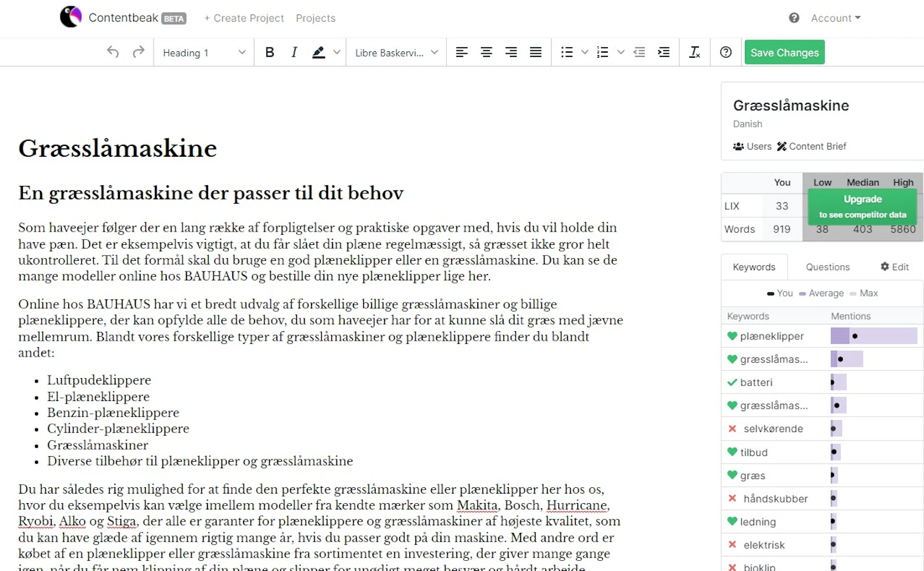Increase the indent
Viewport: 924px width, 571px height.
click(x=664, y=53)
